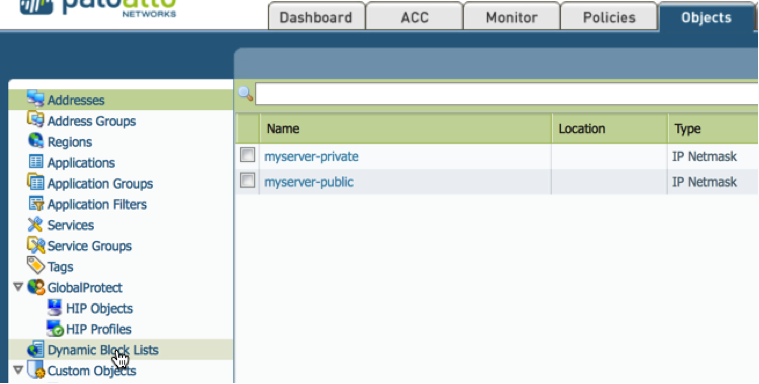
Task: Sort by the Type column header
Action: click(x=713, y=128)
